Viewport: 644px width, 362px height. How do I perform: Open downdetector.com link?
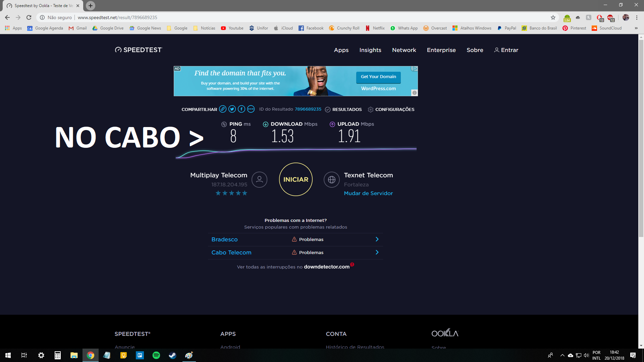327,267
